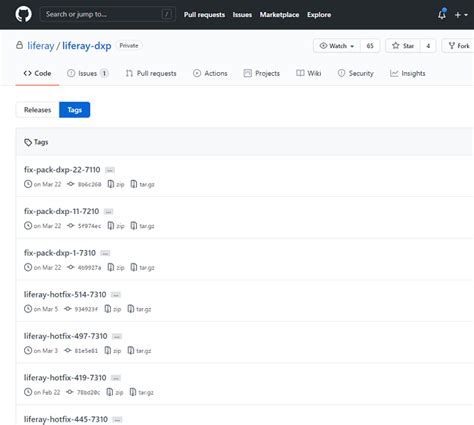Screen dimensions: 474x425
Task: Open tag liferay-hotfix-445-7310
Action: click(66, 419)
